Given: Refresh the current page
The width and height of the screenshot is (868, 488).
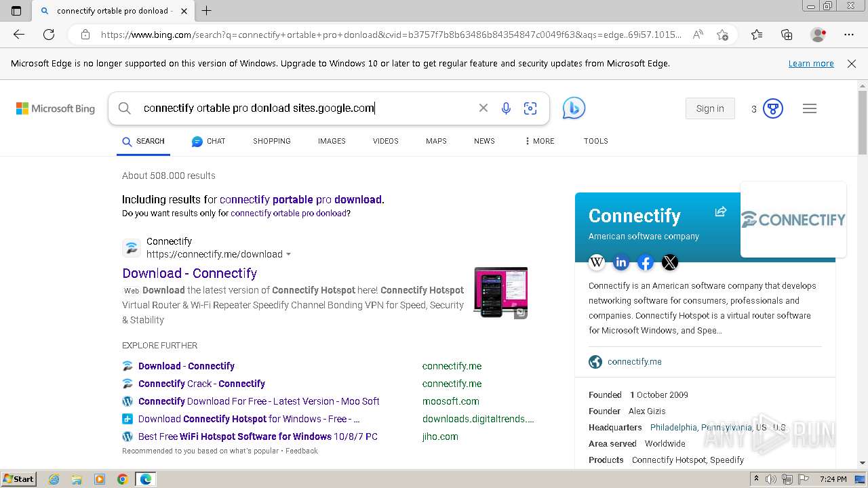Looking at the screenshot, I should tap(49, 35).
